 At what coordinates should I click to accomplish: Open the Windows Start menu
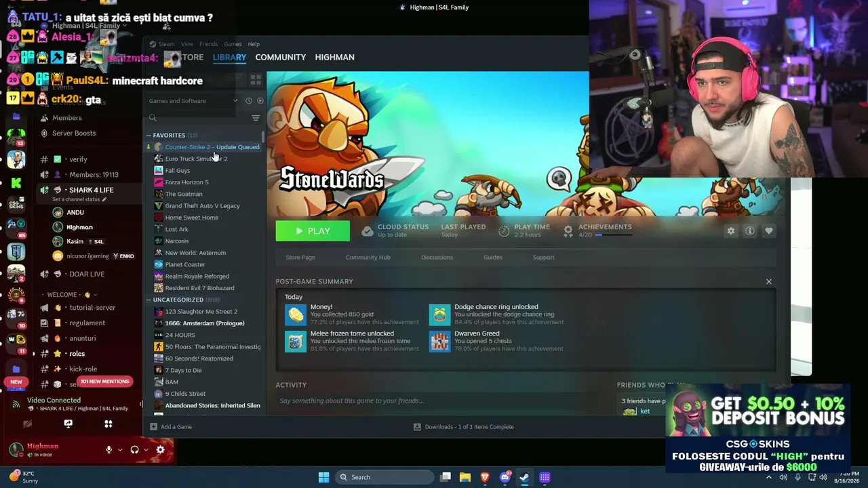[x=323, y=477]
